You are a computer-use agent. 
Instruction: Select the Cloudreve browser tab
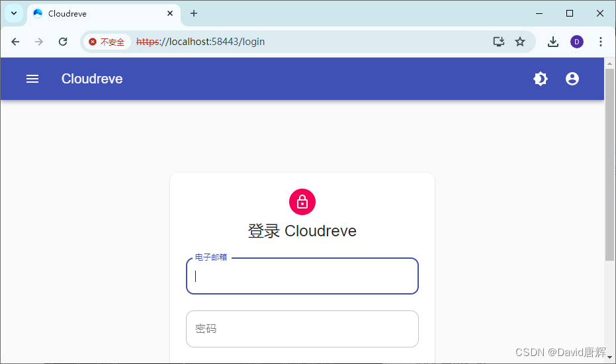coord(104,14)
